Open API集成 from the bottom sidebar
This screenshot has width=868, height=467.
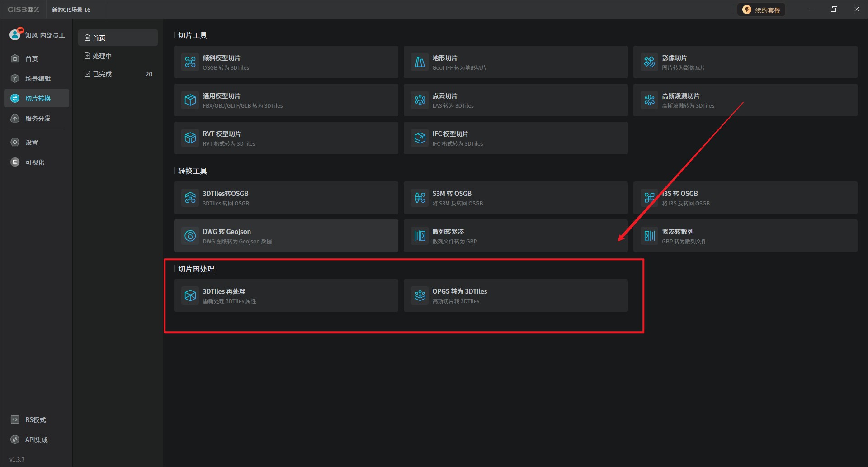click(x=36, y=440)
